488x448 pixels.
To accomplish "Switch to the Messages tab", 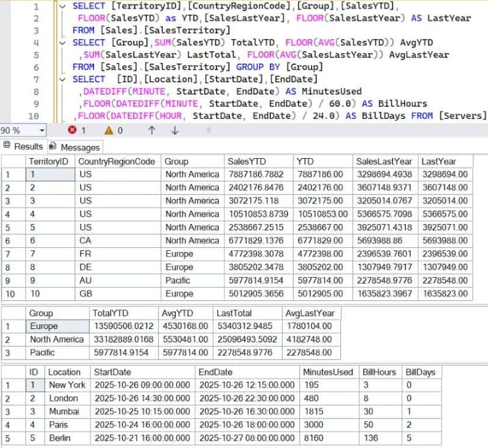I will click(75, 147).
